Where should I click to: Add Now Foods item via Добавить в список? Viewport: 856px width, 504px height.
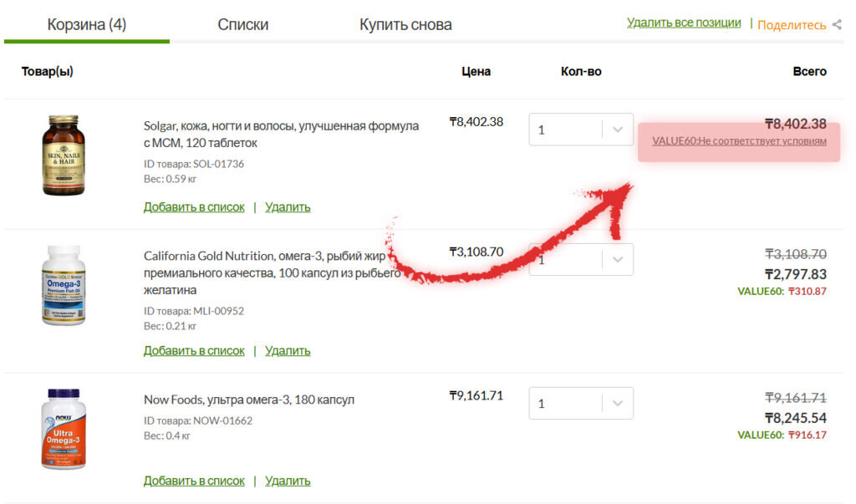pos(194,481)
